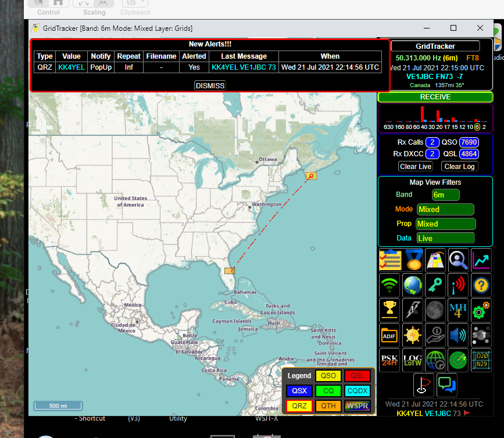Click KK4YEL in the alert Value column

tap(72, 67)
